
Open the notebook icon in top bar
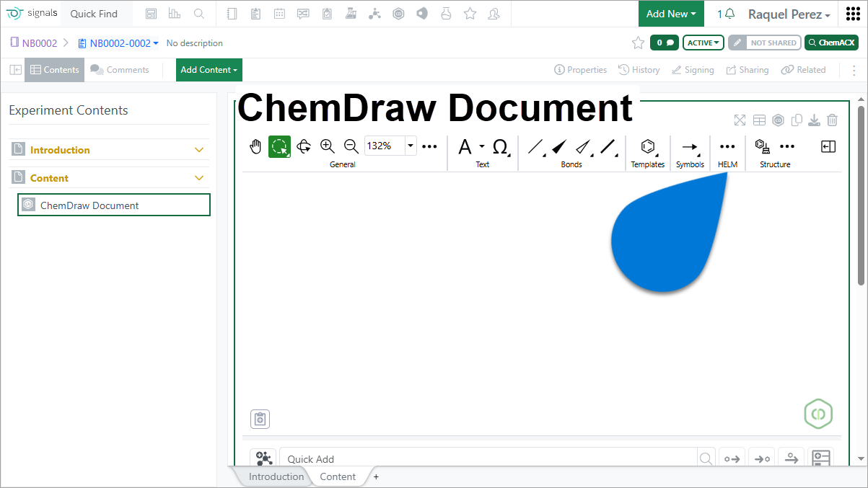[x=231, y=14]
